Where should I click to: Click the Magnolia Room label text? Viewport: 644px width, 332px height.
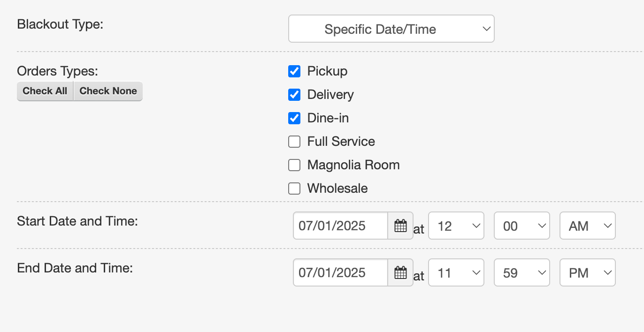point(353,165)
